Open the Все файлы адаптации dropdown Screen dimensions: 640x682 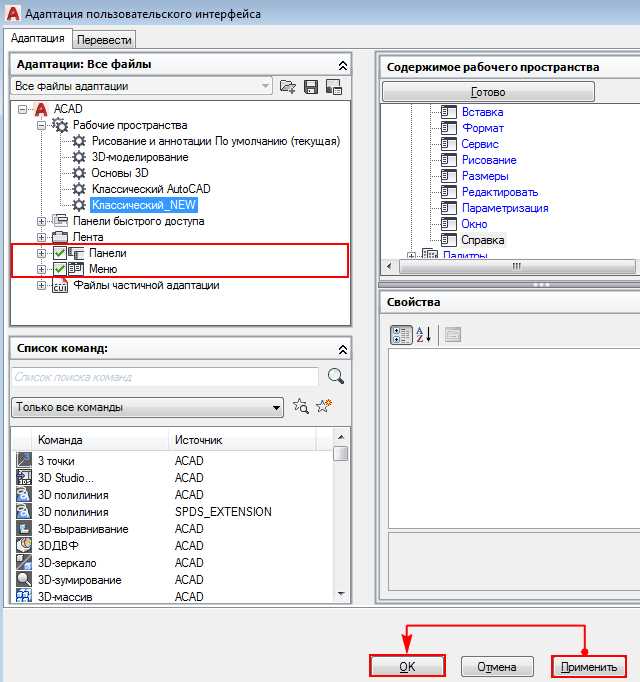coord(141,86)
